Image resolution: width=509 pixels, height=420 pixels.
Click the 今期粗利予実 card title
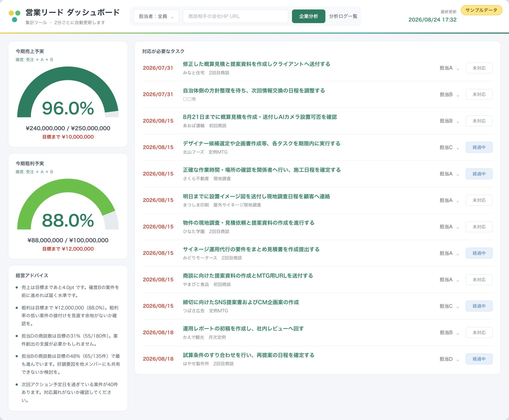(x=30, y=163)
